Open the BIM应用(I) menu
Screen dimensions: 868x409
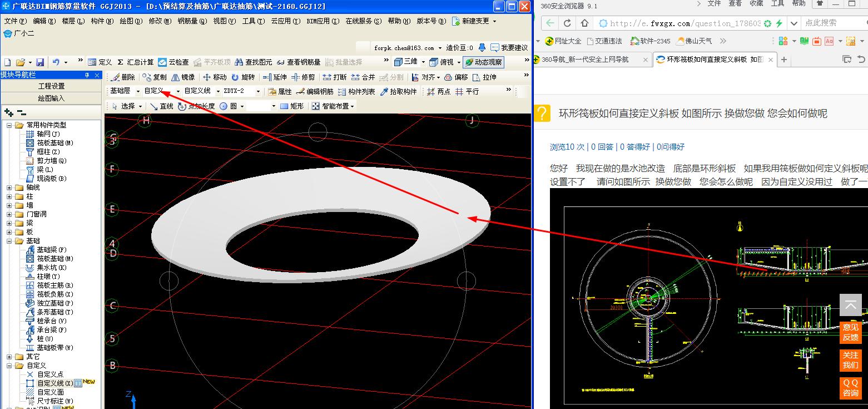(322, 21)
